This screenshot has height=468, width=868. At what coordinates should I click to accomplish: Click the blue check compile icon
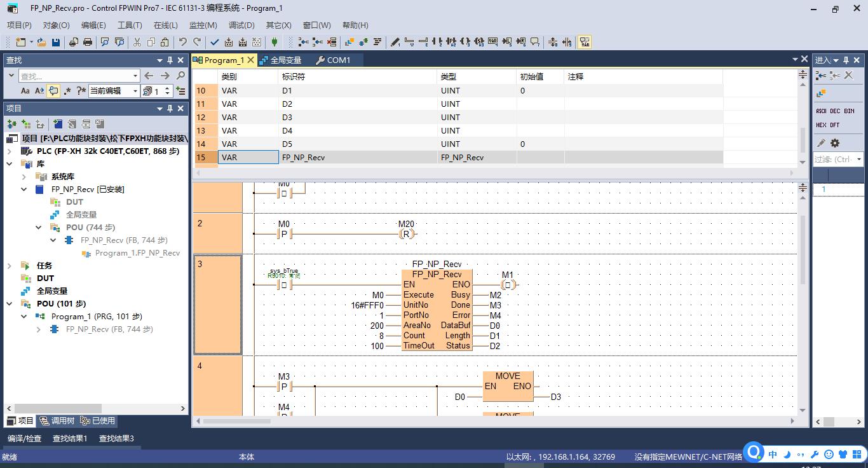coord(215,42)
